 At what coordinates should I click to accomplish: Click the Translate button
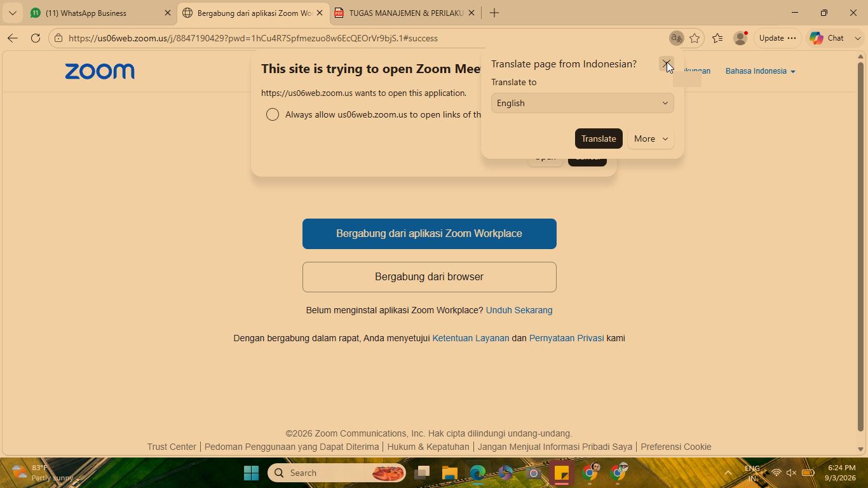[599, 139]
